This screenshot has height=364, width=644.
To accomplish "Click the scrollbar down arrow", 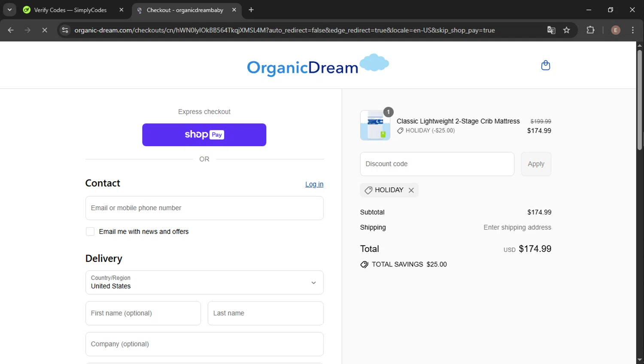I will click(640, 360).
